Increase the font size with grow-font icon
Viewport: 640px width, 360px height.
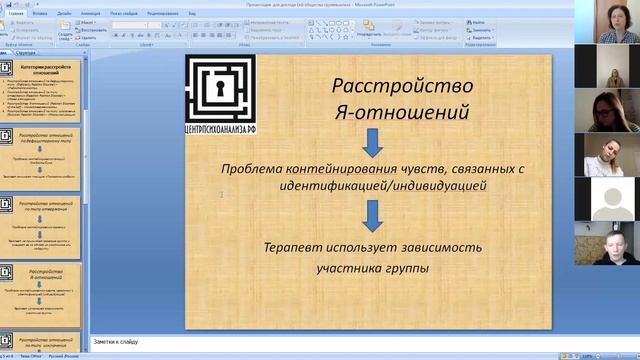point(167,25)
